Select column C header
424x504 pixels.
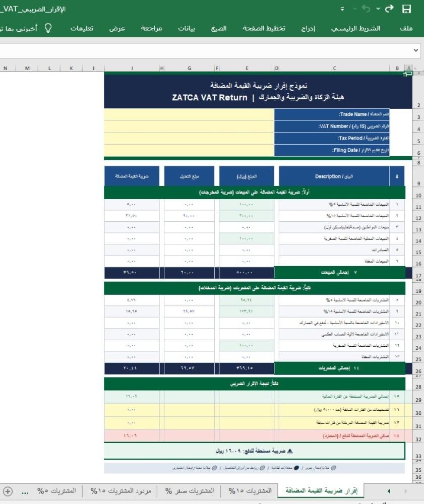[x=334, y=69]
